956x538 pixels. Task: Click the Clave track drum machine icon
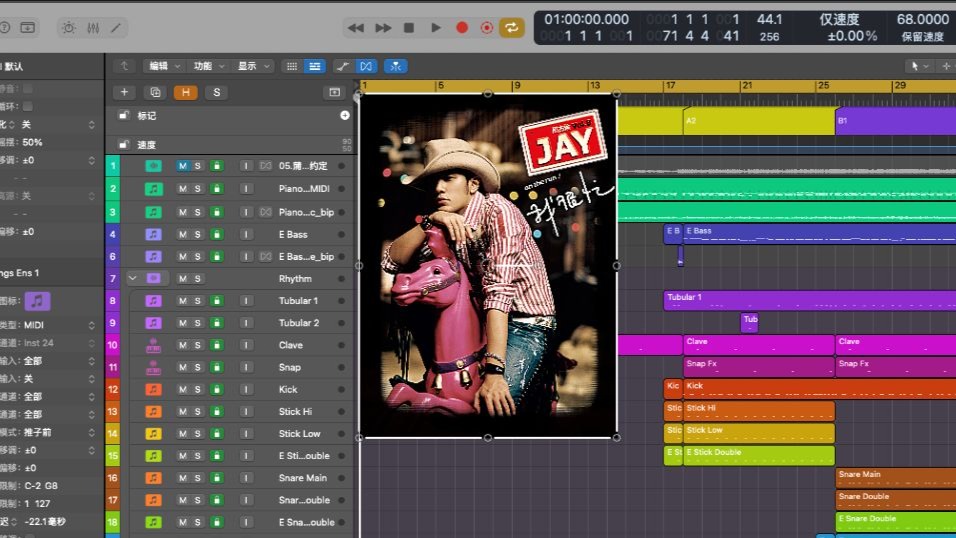coord(153,345)
